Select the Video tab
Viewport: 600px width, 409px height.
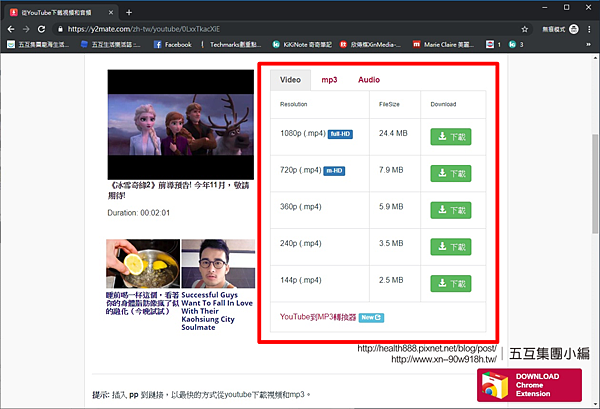click(290, 80)
